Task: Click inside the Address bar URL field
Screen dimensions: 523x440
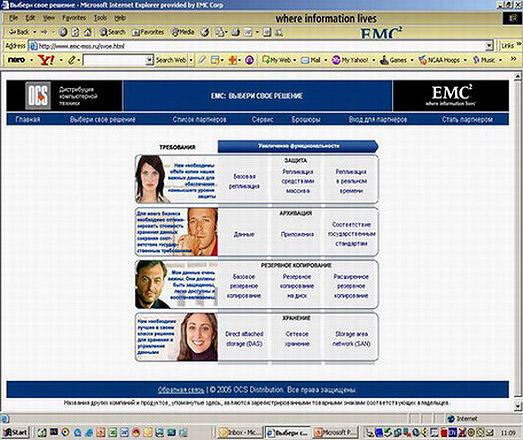Action: point(262,46)
